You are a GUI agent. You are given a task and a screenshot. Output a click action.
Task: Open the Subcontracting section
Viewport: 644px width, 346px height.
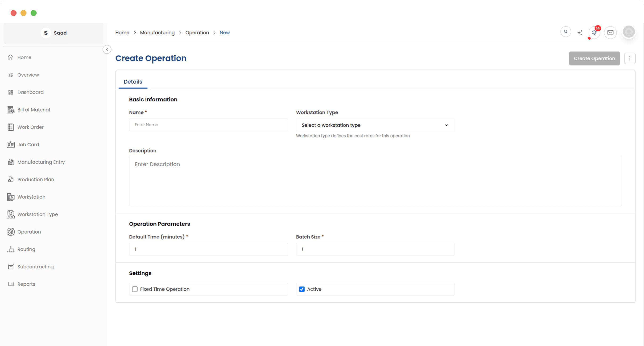[36, 267]
